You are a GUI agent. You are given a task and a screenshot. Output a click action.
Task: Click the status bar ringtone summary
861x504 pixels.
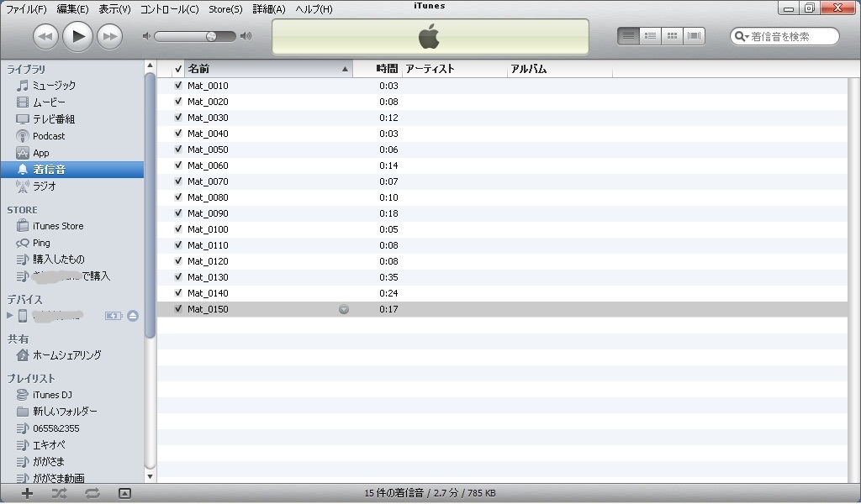point(430,493)
